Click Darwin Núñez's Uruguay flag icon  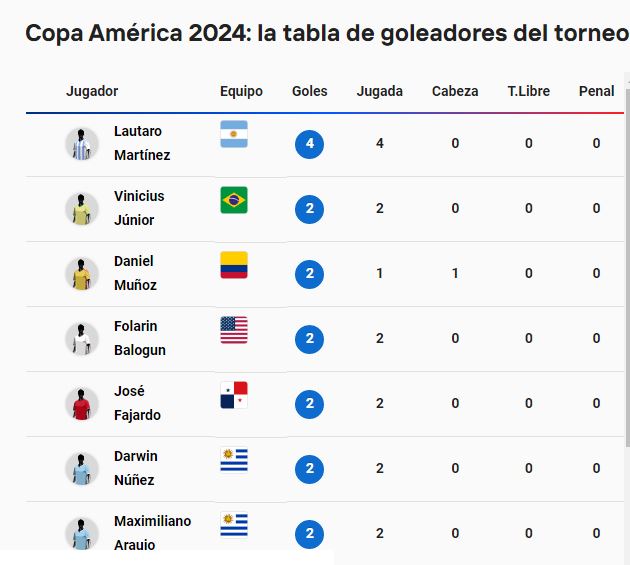tap(234, 460)
